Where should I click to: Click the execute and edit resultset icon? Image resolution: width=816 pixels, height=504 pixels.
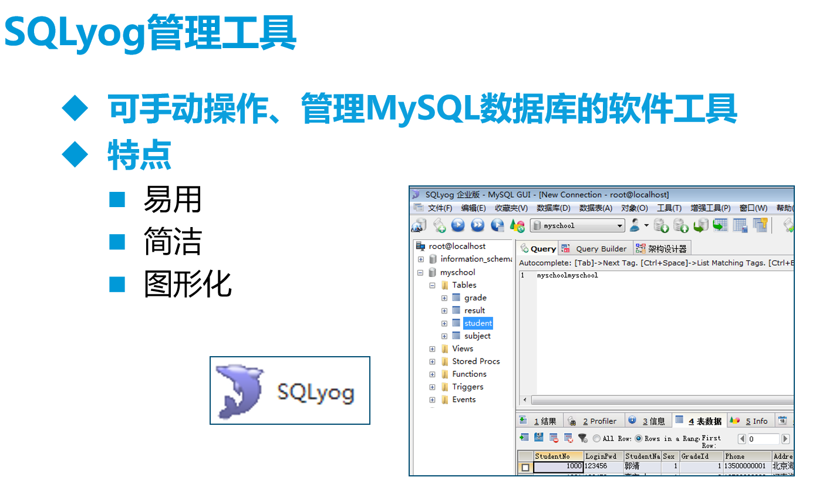[497, 225]
